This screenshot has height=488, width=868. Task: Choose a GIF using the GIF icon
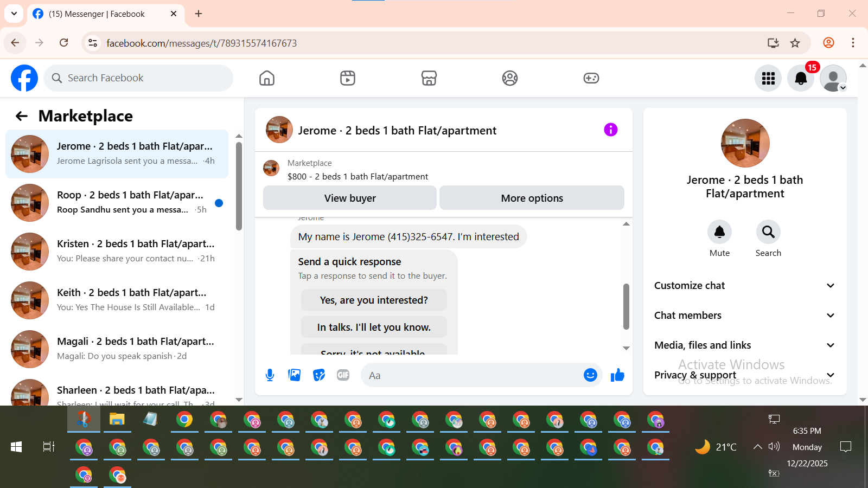click(343, 375)
